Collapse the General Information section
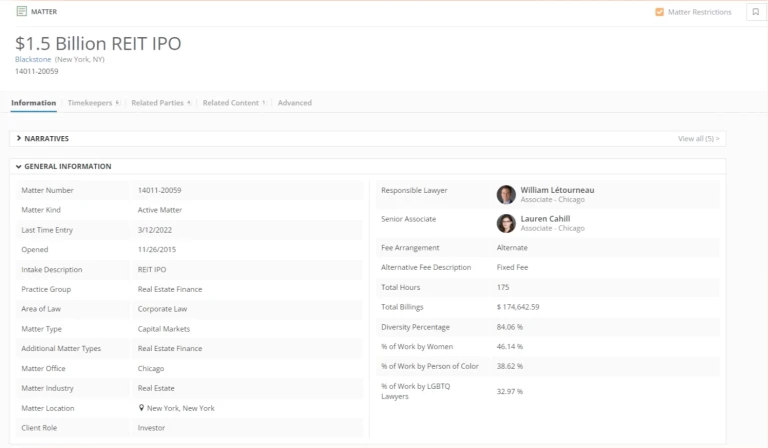This screenshot has height=448, width=768. pos(19,166)
